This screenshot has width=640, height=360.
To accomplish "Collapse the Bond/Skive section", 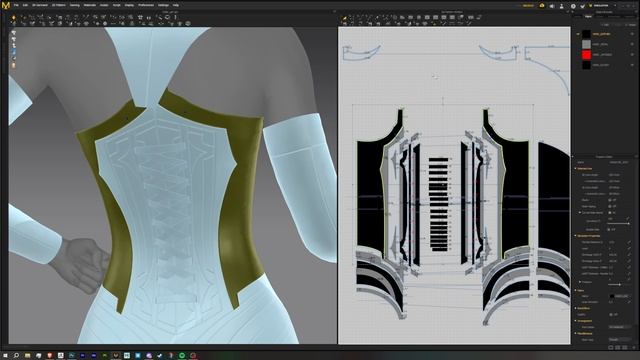I will pyautogui.click(x=576, y=309).
